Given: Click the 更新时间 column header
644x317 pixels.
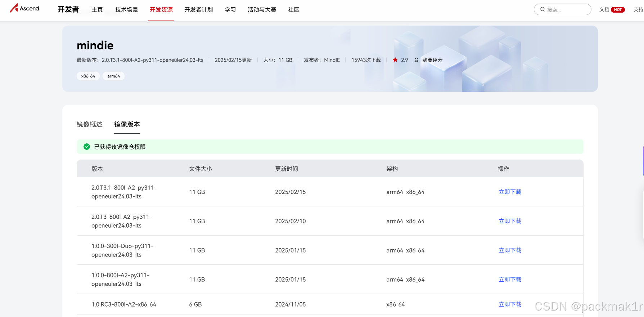Looking at the screenshot, I should (287, 169).
